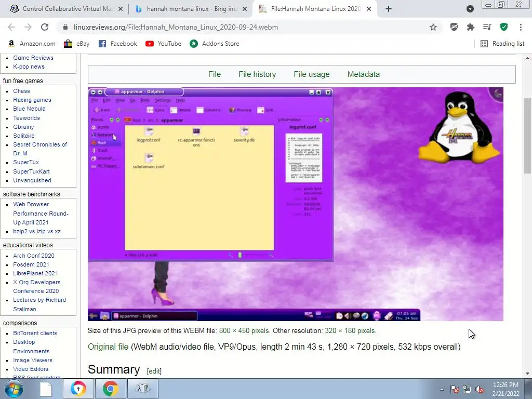Open the YouTube bookmark

click(163, 44)
